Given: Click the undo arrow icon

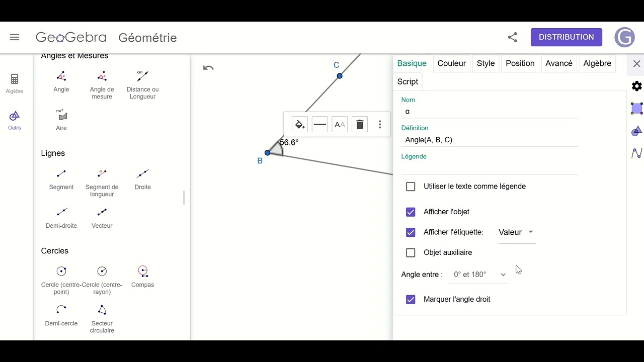Looking at the screenshot, I should pos(208,68).
